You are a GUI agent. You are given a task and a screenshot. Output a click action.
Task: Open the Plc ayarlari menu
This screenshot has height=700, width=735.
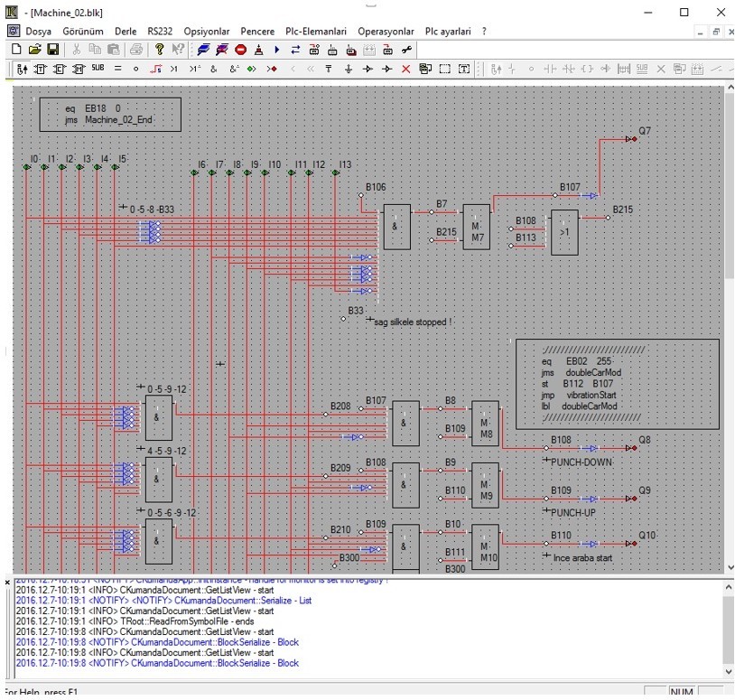pos(448,32)
